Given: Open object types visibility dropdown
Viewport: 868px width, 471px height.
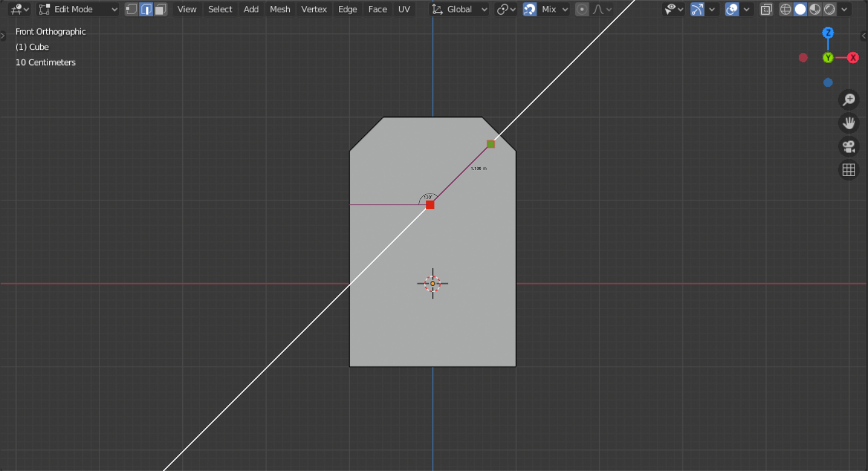Looking at the screenshot, I should coord(673,9).
